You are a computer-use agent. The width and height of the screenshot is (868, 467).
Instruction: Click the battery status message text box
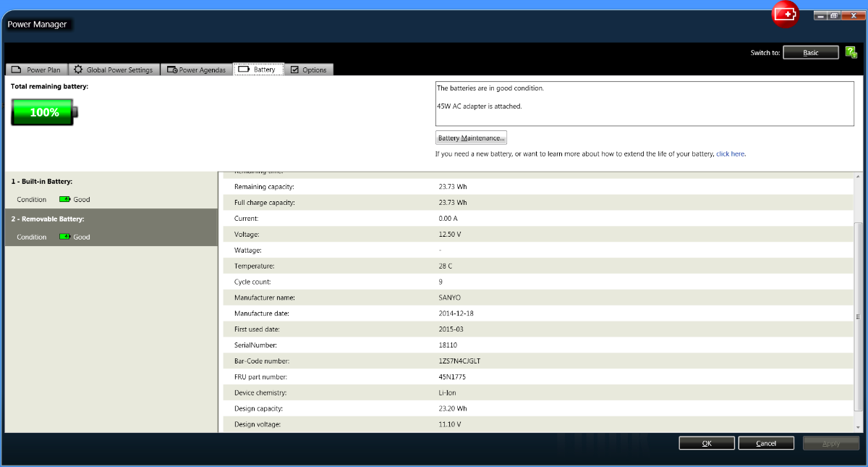coord(644,103)
